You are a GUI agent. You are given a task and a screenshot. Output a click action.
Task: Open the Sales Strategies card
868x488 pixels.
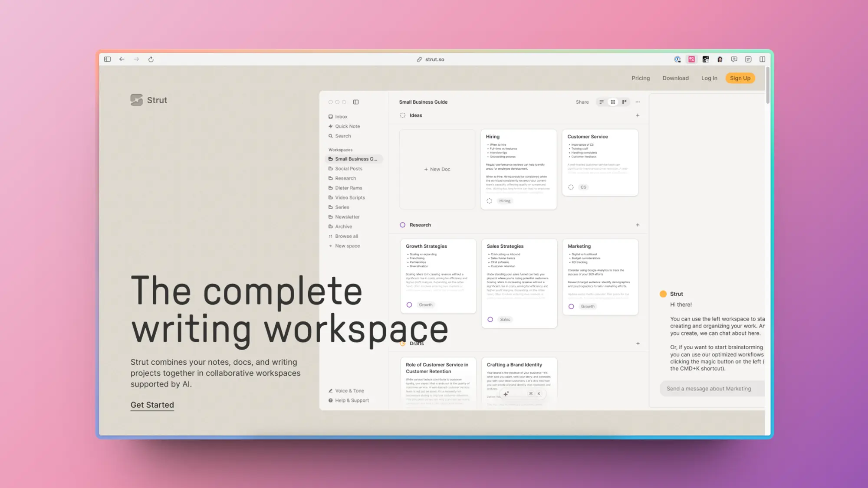pos(519,283)
